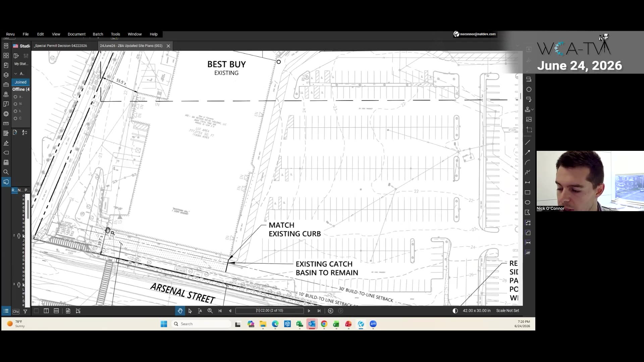644x362 pixels.
Task: Select the Line drawing tool
Action: tap(528, 142)
